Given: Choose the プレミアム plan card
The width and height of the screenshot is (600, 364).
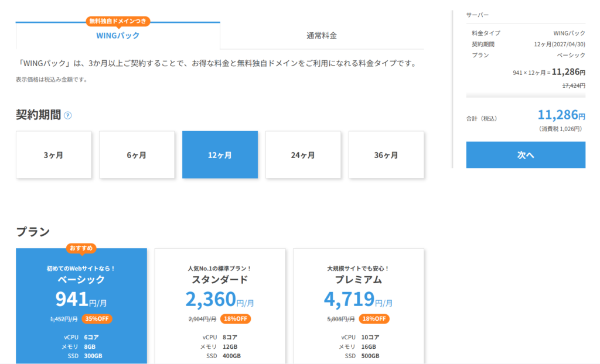Looking at the screenshot, I should point(359,306).
